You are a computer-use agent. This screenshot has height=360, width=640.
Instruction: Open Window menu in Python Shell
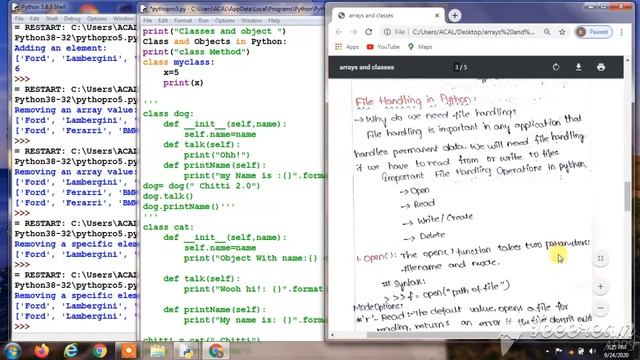[x=123, y=19]
